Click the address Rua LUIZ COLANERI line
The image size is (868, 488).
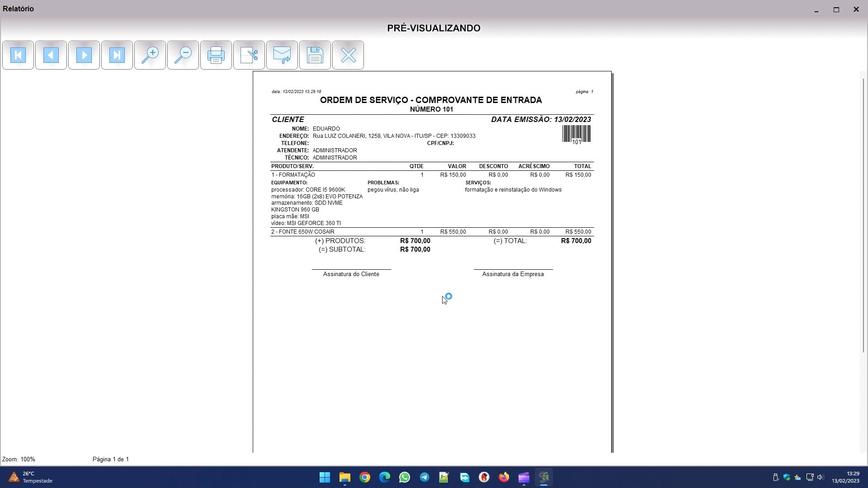tap(394, 136)
